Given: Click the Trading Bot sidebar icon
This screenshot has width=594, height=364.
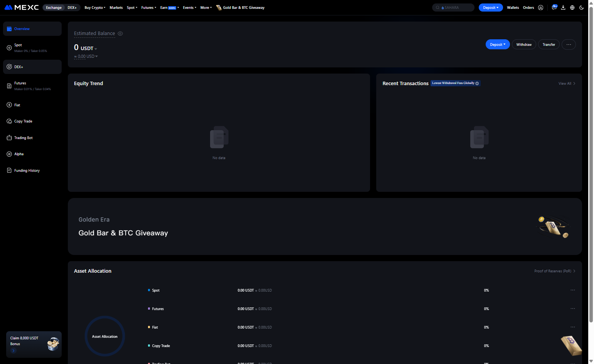Looking at the screenshot, I should [9, 138].
